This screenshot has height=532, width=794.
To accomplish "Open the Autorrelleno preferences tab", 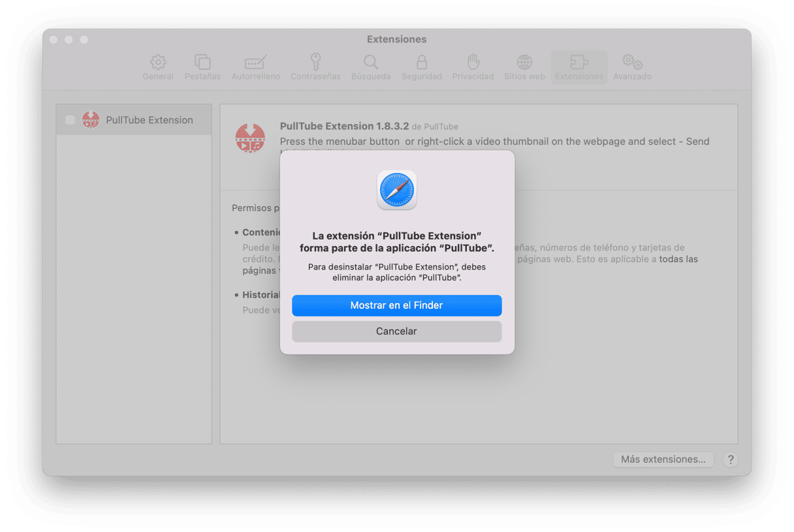I will pyautogui.click(x=255, y=68).
